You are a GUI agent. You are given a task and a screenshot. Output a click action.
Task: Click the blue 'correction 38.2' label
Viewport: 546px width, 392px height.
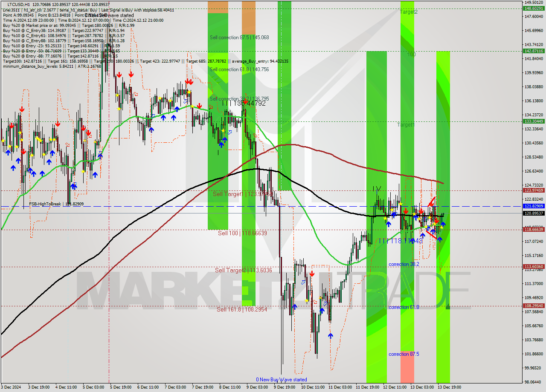coord(404,264)
